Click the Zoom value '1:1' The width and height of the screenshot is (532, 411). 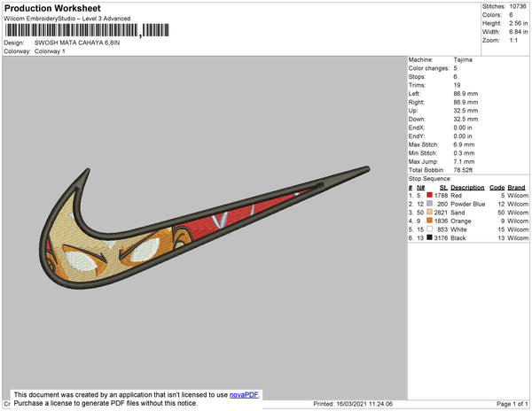click(513, 41)
